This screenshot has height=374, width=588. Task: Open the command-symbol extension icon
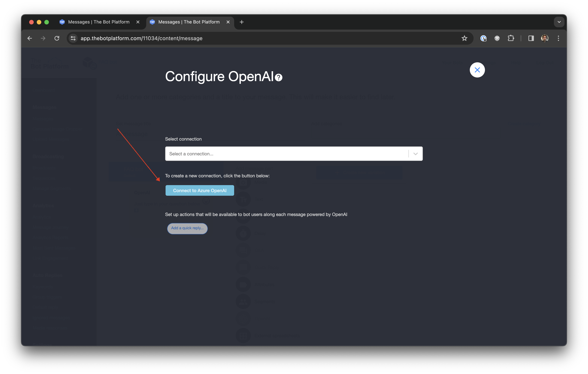(x=497, y=38)
